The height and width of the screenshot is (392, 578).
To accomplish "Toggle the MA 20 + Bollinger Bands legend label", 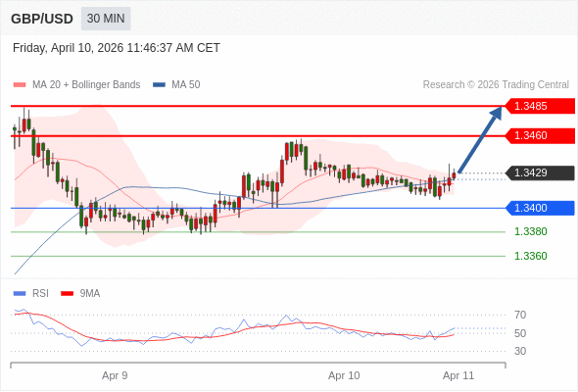I will pyautogui.click(x=86, y=85).
